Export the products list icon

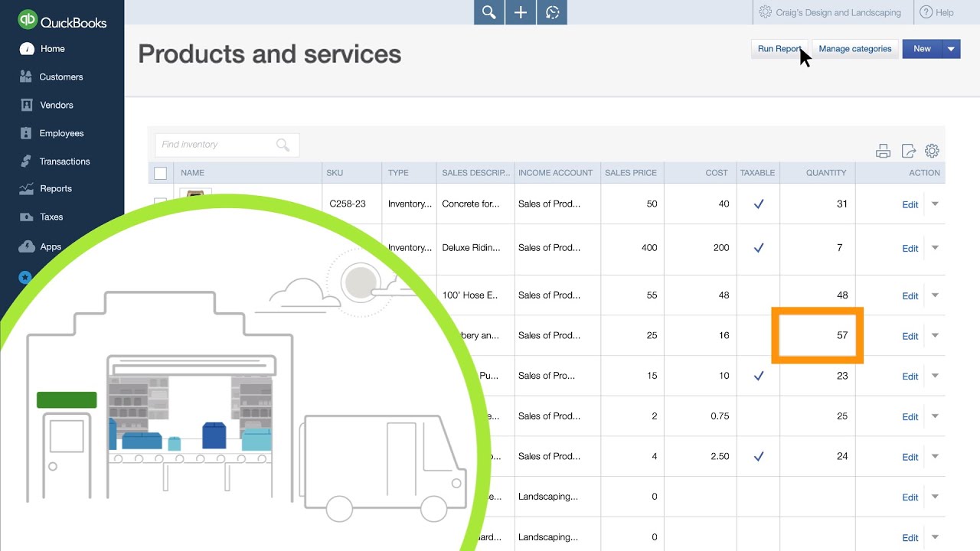[x=908, y=151]
